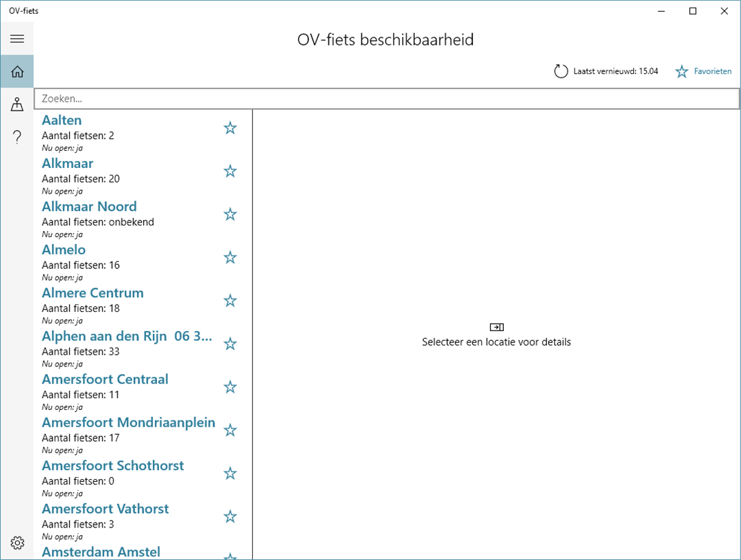Toggle Almere Centrum favorite star
The height and width of the screenshot is (560, 741).
click(230, 301)
